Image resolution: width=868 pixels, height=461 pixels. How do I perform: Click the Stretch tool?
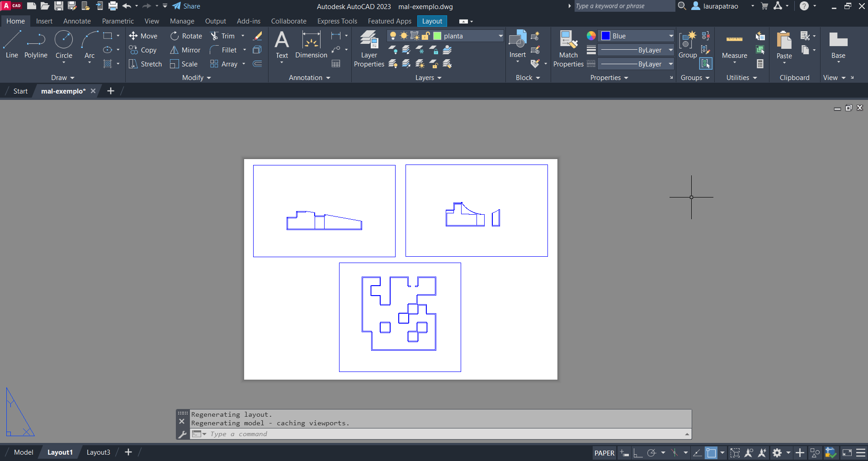145,64
